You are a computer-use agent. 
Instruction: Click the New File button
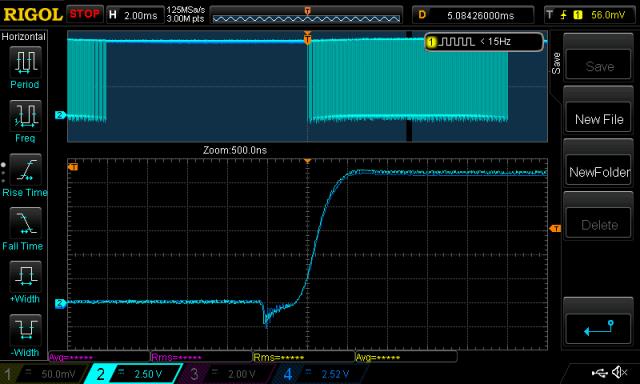(598, 119)
